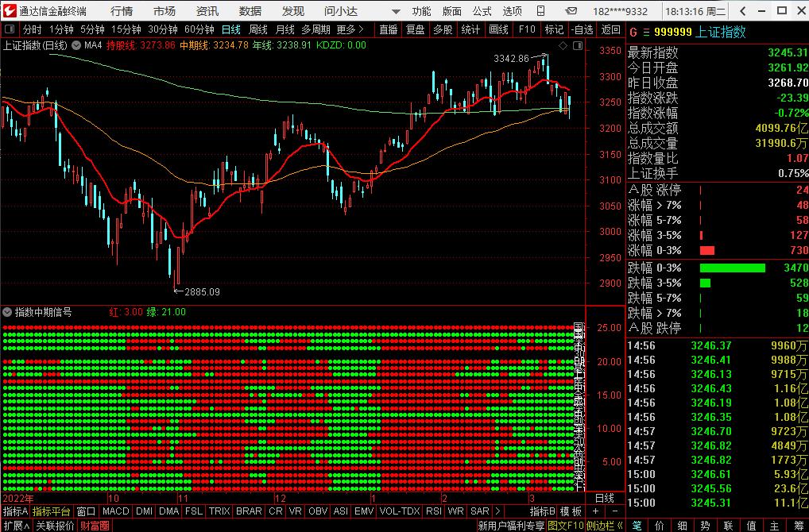Open the 行情 menu
Screen dimensions: 809x532
(122, 11)
